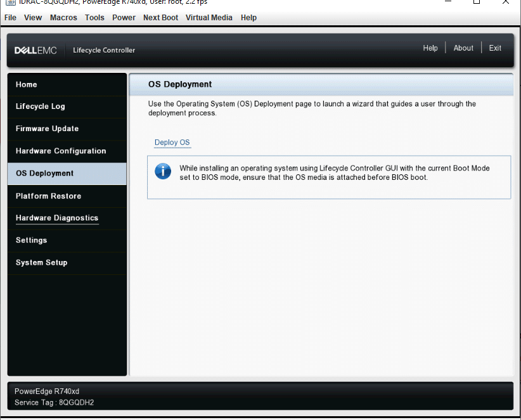The width and height of the screenshot is (521, 420).
Task: Open Settings in sidebar
Action: [x=67, y=240]
